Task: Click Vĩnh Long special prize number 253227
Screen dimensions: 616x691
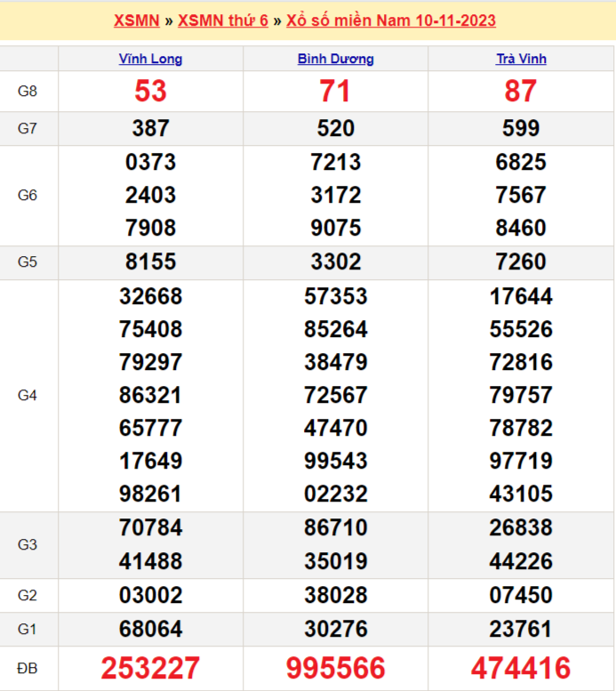Action: point(150,668)
